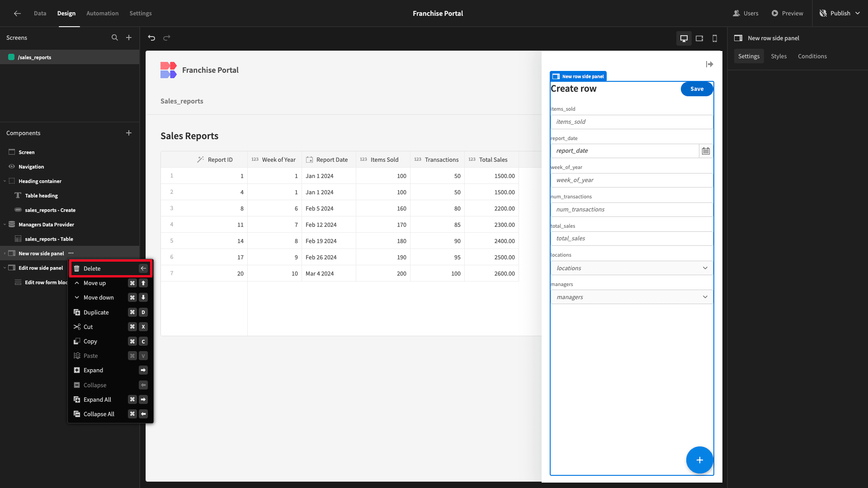Switch to the Data tab
This screenshot has width=868, height=488.
pos(40,14)
